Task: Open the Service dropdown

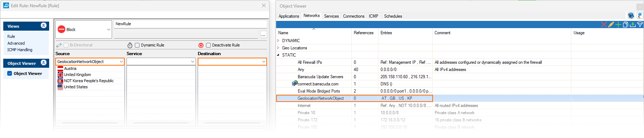Action: [x=192, y=62]
